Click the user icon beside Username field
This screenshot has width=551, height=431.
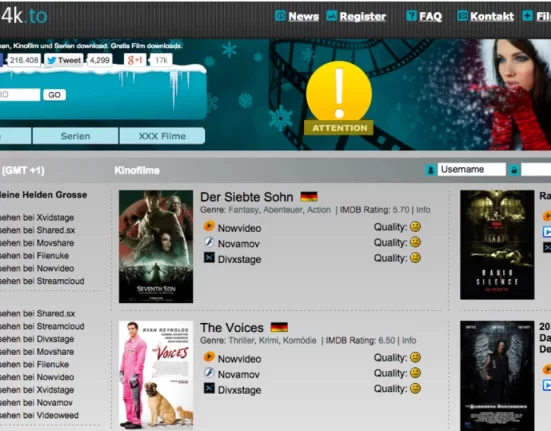pos(430,170)
